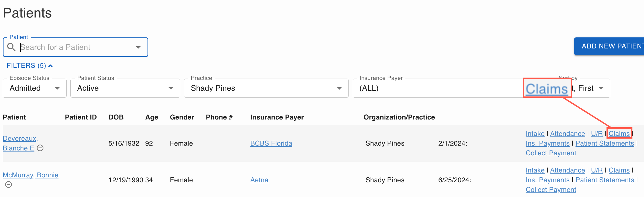Image resolution: width=644 pixels, height=197 pixels.
Task: Click minus icon under Bonnie McMurray
Action: click(x=9, y=185)
